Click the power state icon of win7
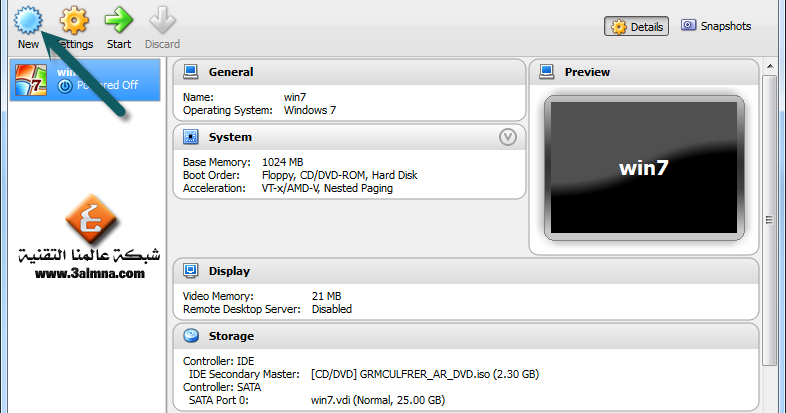The image size is (786, 413). (x=65, y=86)
